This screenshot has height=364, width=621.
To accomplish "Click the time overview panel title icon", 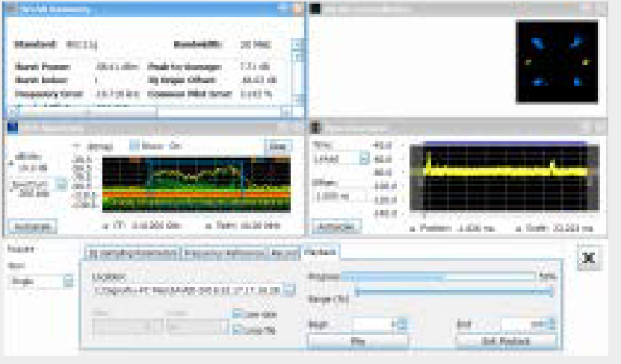I will (316, 128).
